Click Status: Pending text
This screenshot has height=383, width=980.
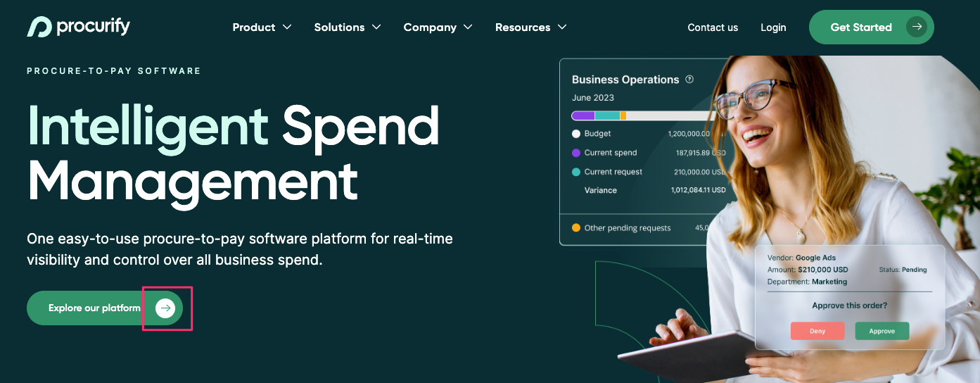point(903,270)
